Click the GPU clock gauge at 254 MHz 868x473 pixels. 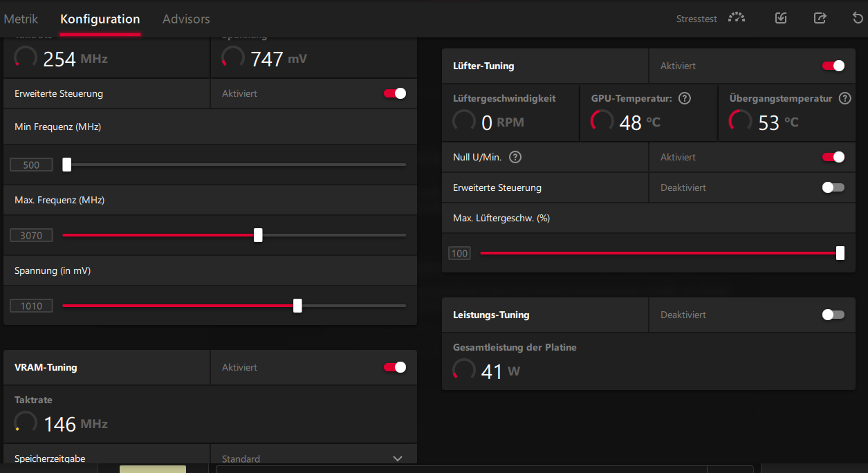(x=26, y=58)
